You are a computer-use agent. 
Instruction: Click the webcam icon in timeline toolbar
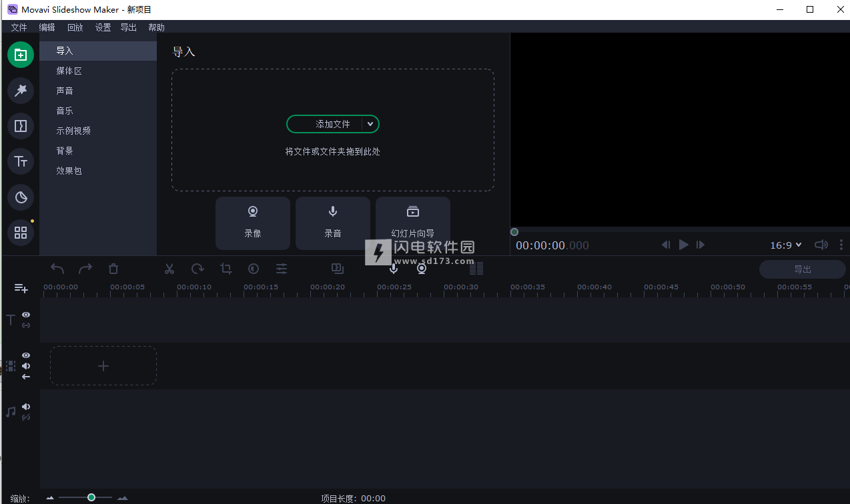point(422,269)
